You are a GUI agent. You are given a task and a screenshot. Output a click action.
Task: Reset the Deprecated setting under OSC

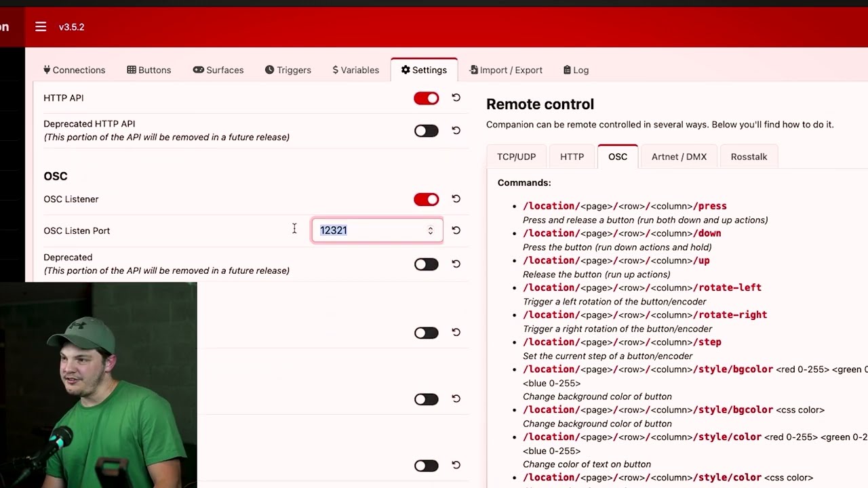coord(456,264)
